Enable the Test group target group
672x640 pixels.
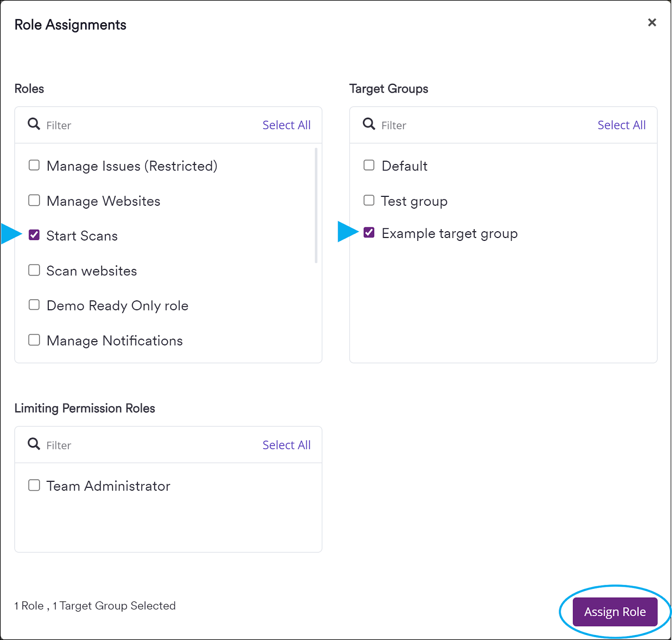[368, 200]
